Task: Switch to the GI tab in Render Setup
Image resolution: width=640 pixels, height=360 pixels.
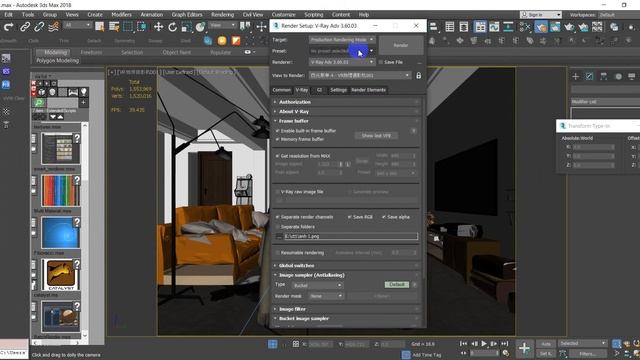Action: (319, 90)
